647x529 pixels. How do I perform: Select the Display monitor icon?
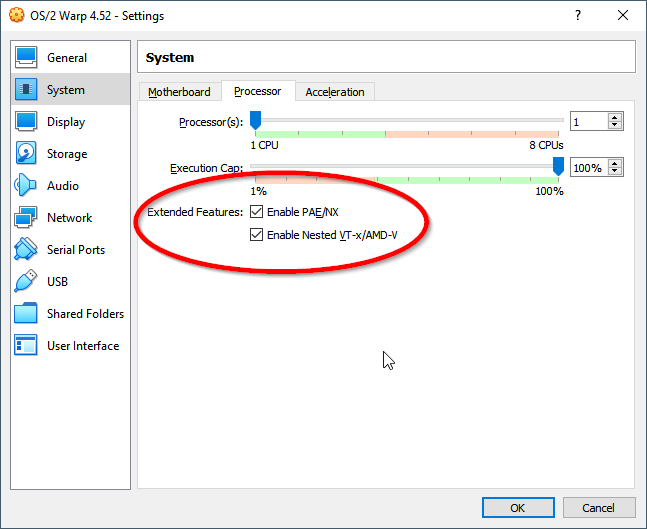click(x=26, y=121)
